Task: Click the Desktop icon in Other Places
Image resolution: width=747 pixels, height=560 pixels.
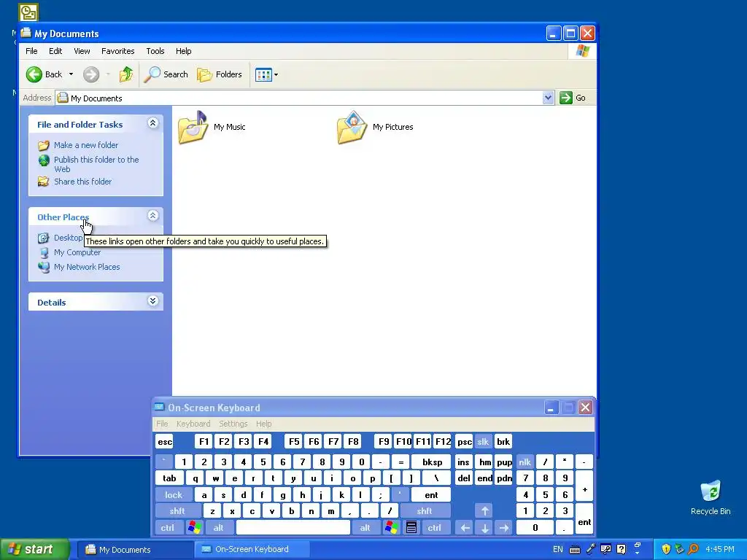Action: click(x=43, y=238)
